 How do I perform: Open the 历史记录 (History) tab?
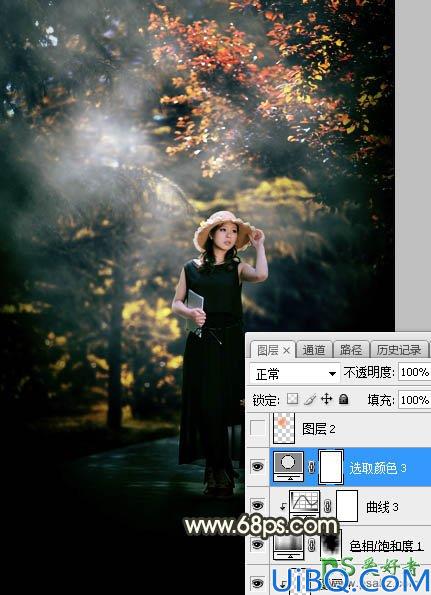tap(398, 349)
